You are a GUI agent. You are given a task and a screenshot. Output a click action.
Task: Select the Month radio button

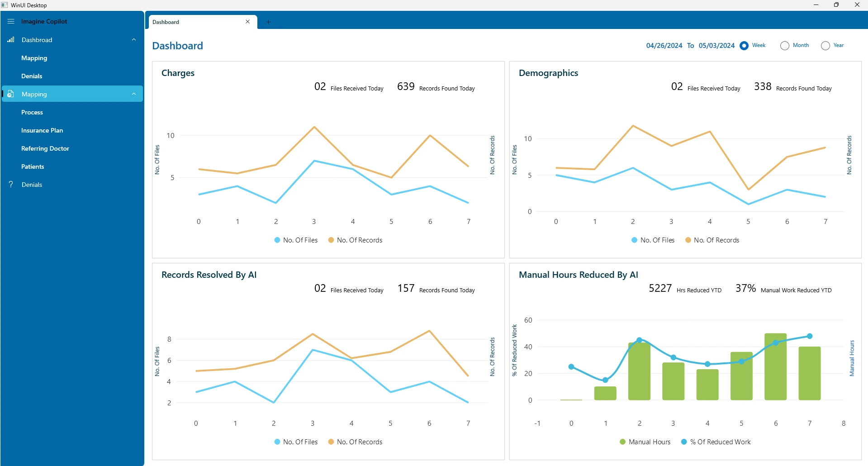point(785,46)
